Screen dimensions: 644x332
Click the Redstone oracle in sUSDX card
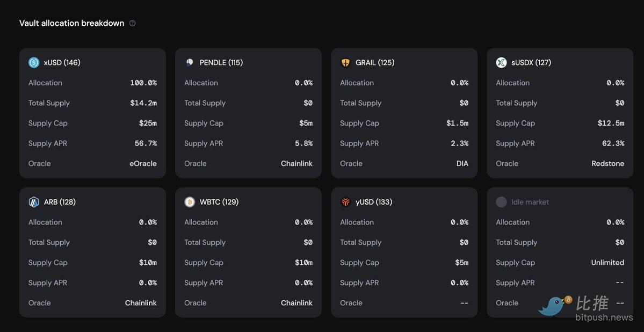tap(607, 163)
